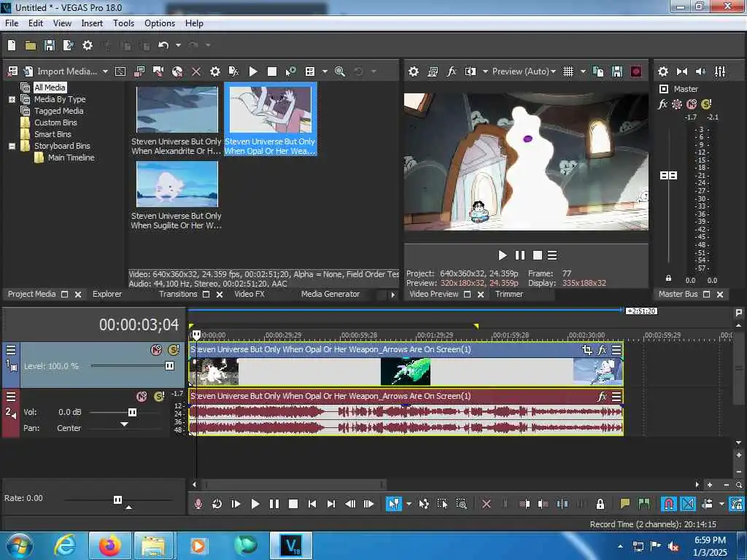Open project properties gear in main toolbar
The image size is (747, 560).
pyautogui.click(x=88, y=45)
